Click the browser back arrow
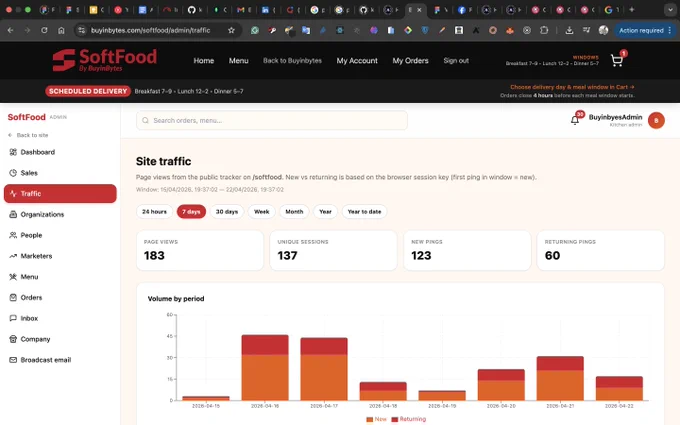The image size is (680, 425). click(10, 30)
